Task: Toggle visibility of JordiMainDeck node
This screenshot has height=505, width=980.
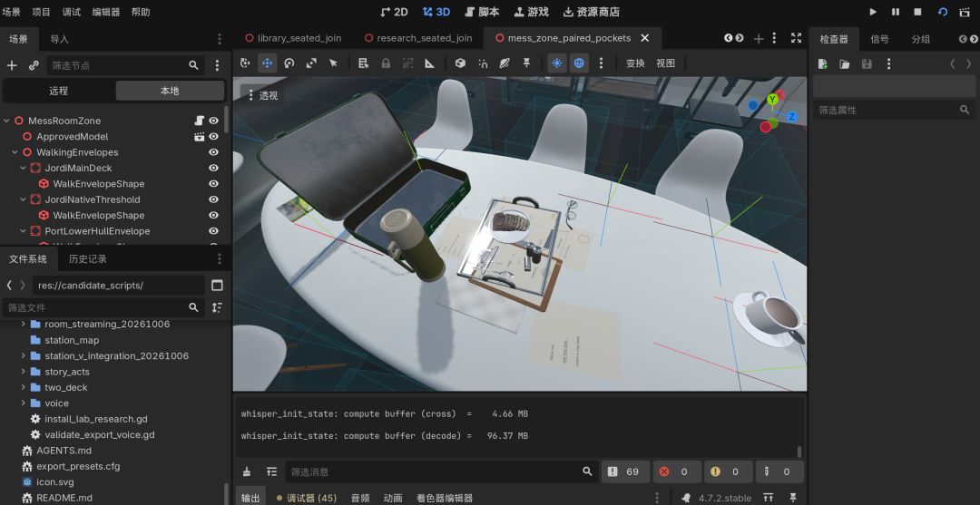Action: [x=214, y=168]
